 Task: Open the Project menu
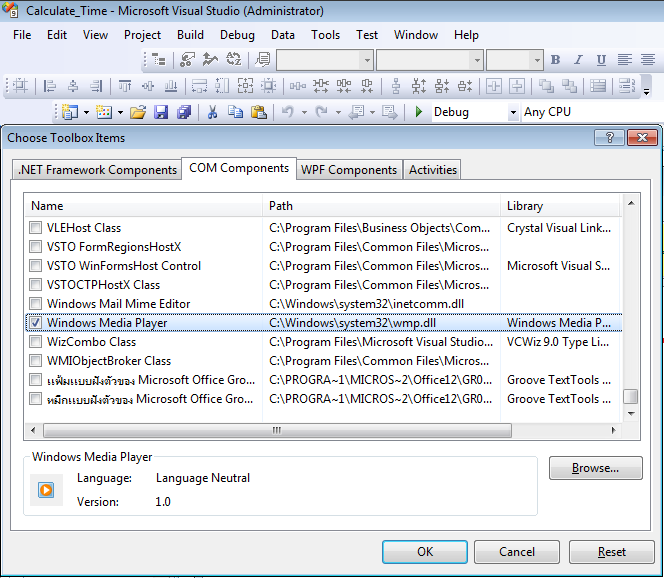[142, 35]
